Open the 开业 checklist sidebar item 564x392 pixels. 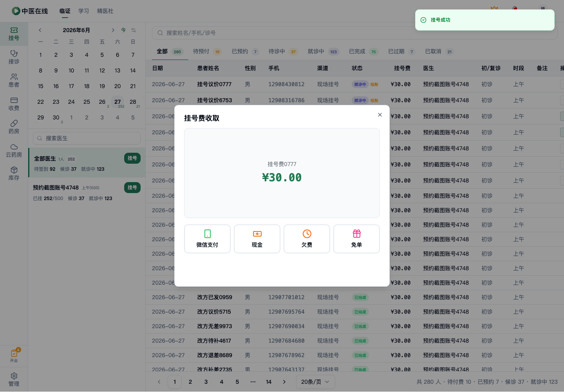click(x=14, y=356)
